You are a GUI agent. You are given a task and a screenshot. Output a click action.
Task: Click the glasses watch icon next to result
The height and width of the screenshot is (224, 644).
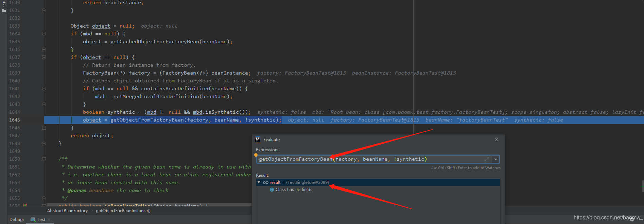pyautogui.click(x=266, y=182)
